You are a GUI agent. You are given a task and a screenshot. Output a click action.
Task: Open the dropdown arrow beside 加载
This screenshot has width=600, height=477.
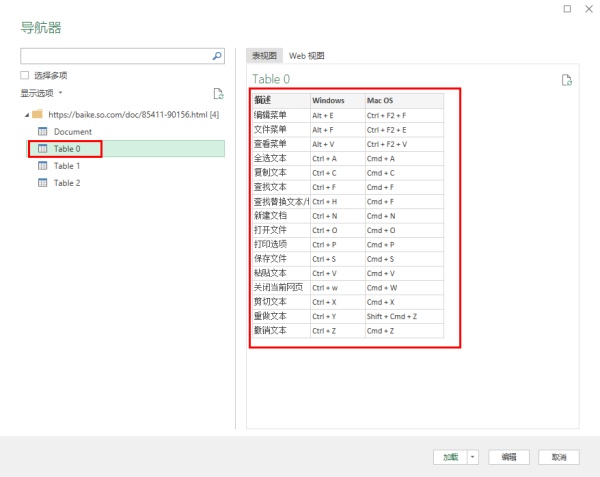coord(473,457)
